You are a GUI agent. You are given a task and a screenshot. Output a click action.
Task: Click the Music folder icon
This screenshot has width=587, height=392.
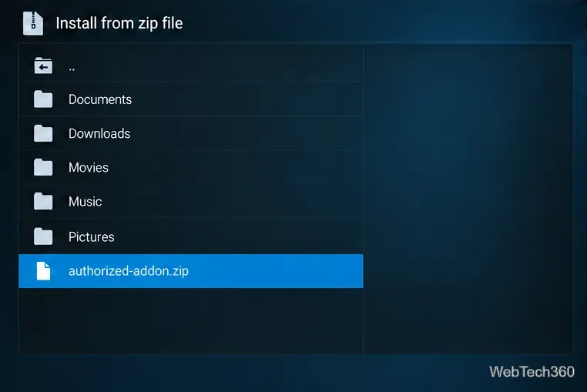pyautogui.click(x=43, y=202)
